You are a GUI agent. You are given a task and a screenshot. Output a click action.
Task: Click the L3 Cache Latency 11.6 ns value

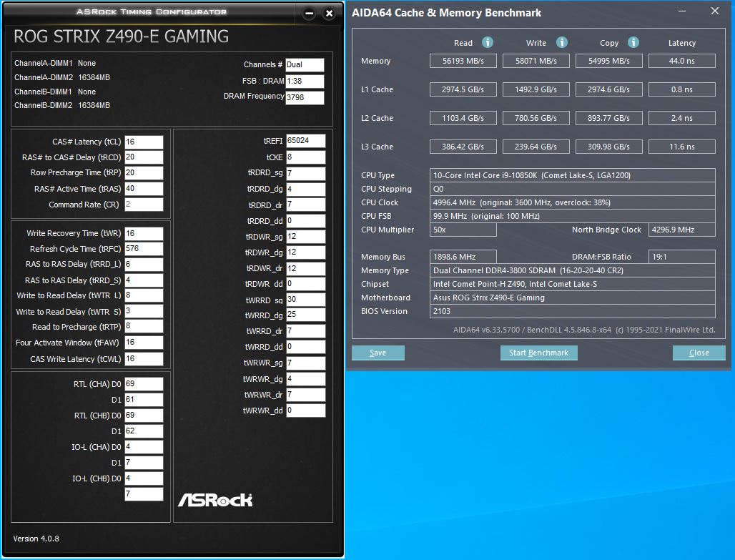coord(682,147)
